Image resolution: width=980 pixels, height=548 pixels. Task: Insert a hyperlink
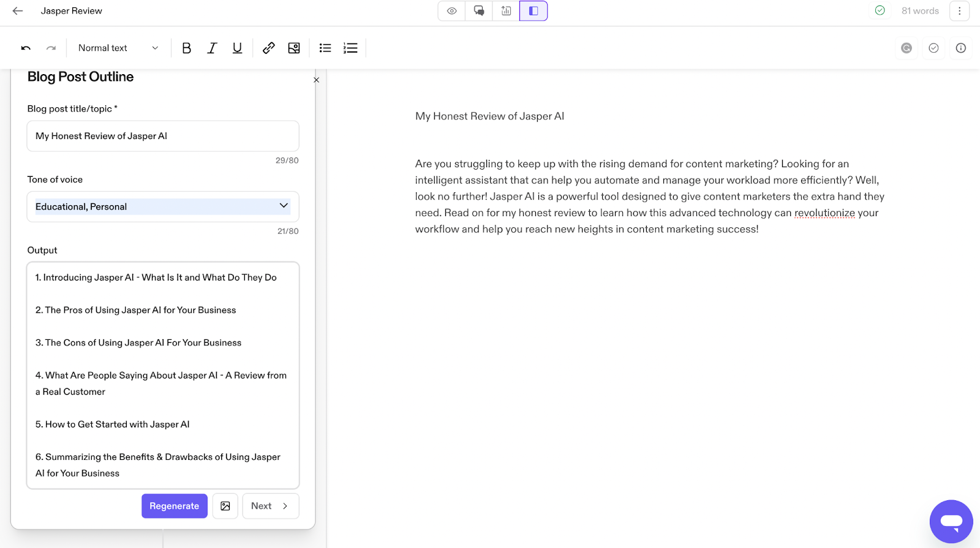268,48
